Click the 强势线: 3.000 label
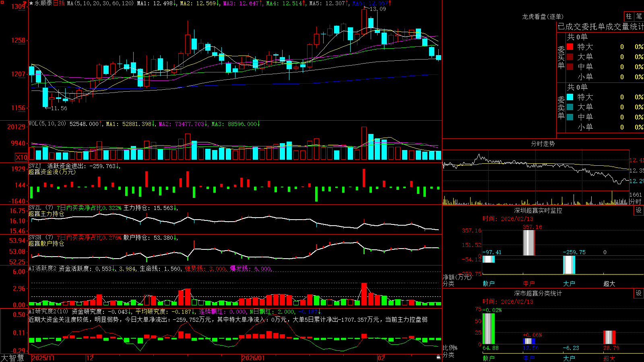This screenshot has width=644, height=362. (205, 268)
